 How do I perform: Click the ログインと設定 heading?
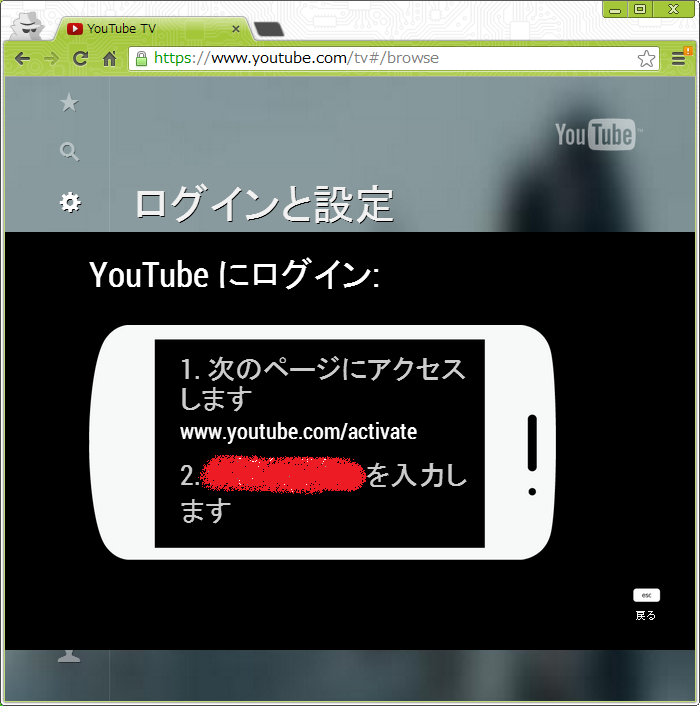click(265, 204)
